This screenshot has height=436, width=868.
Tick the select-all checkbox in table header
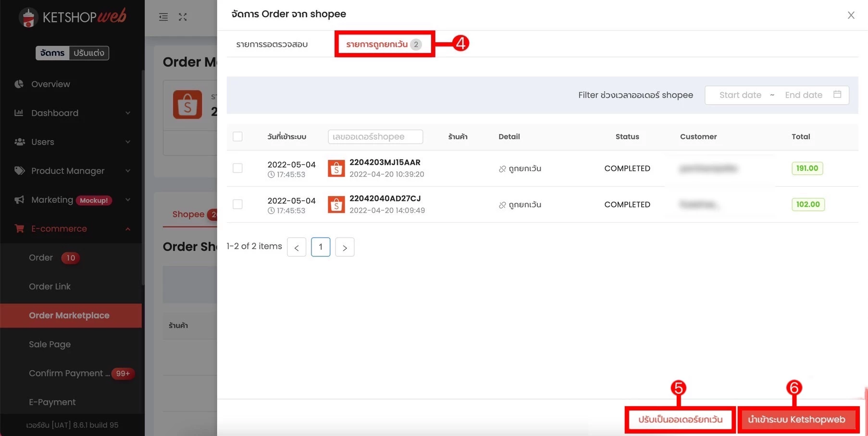tap(237, 136)
